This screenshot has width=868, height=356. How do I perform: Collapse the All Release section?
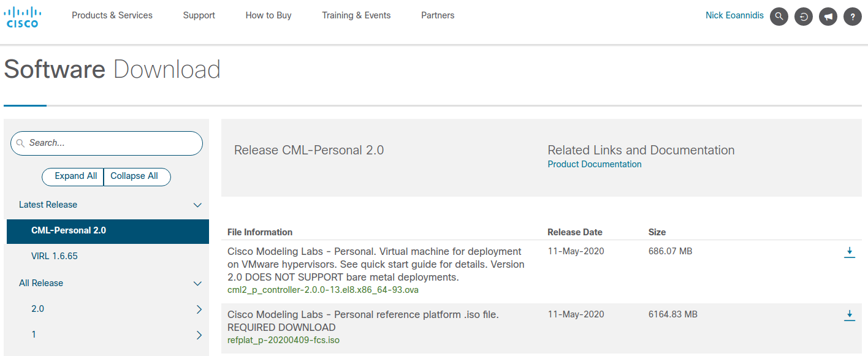point(197,283)
